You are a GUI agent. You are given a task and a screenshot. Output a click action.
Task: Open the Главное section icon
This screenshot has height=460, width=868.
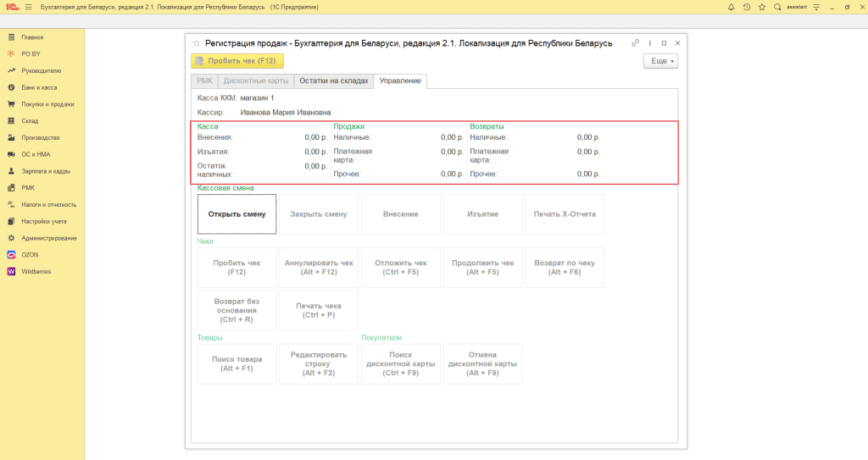pos(11,37)
